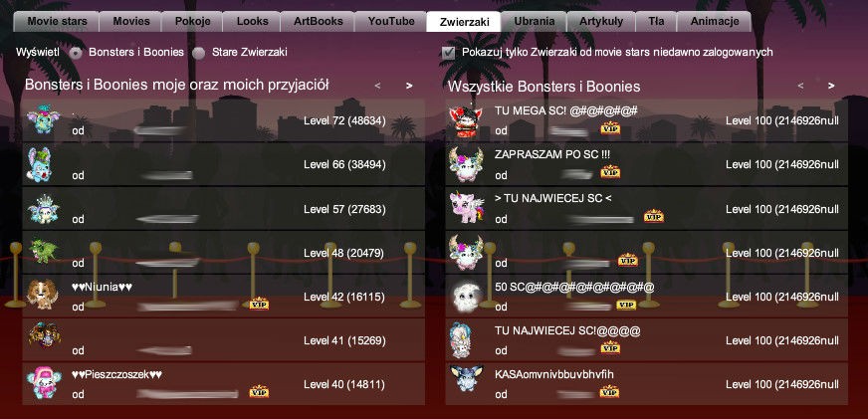Select Stare Zwierzaki radio option
Viewport: 868px width, 419px height.
199,53
